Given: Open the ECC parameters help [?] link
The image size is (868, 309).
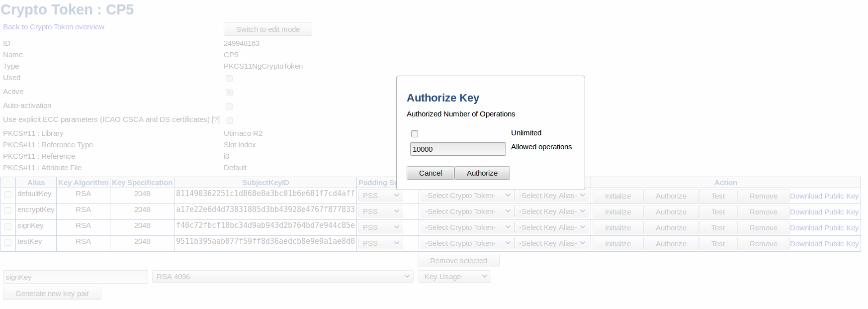Looking at the screenshot, I should point(216,119).
